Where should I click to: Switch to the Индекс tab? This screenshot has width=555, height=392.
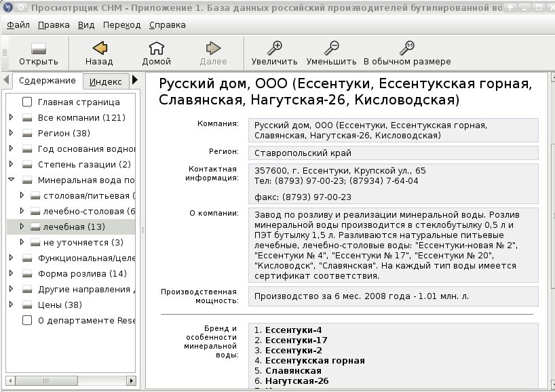[105, 82]
